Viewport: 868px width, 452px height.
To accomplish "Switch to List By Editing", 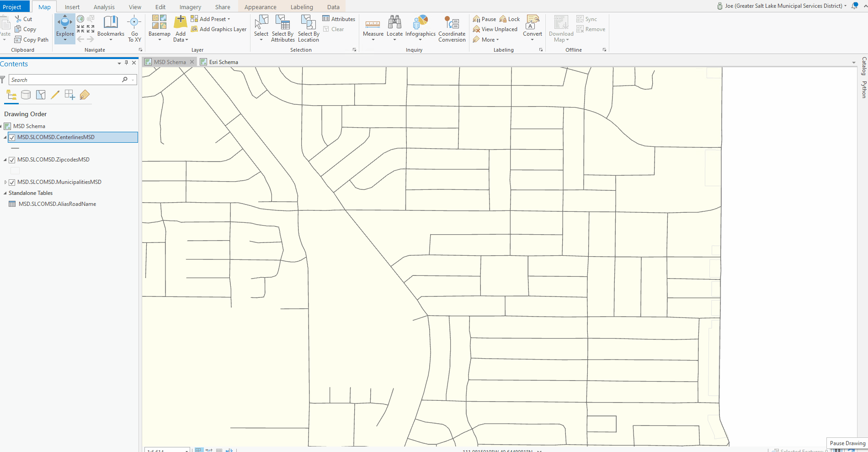I will 55,95.
